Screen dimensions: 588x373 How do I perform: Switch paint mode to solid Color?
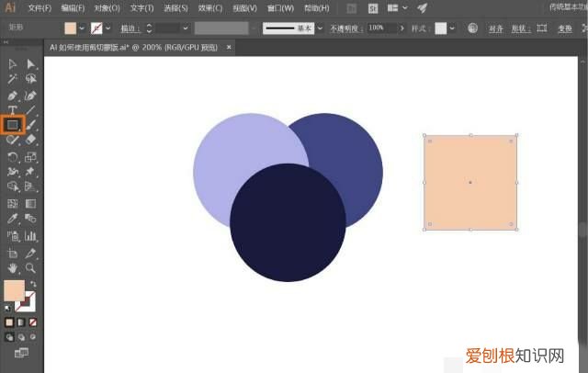pyautogui.click(x=9, y=322)
